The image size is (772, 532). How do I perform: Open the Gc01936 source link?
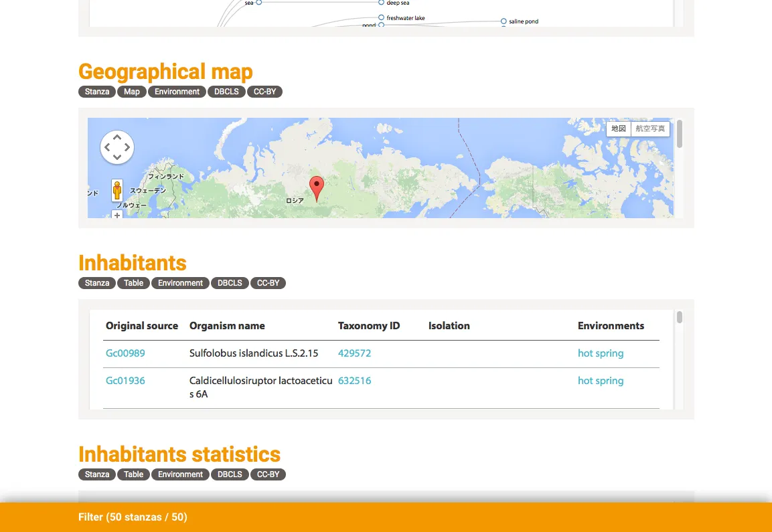[125, 381]
